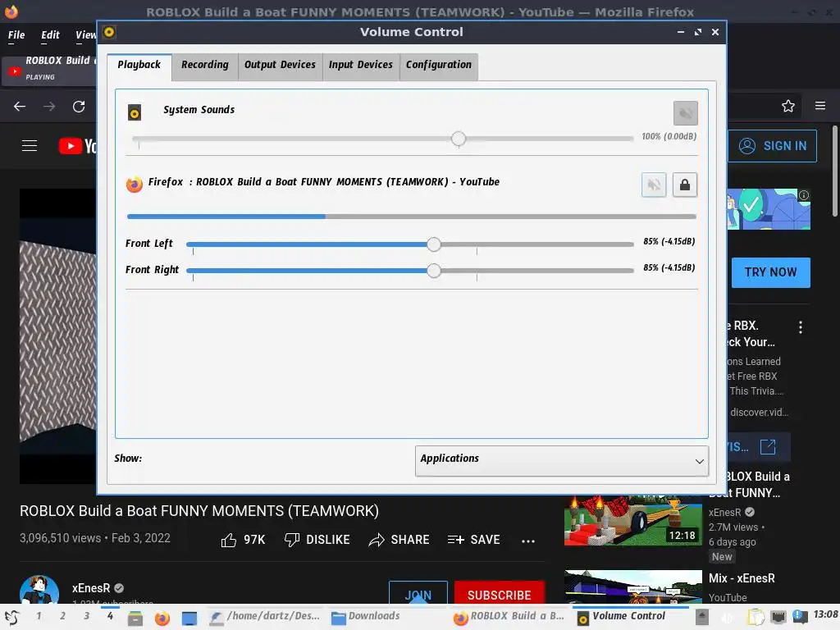This screenshot has height=630, width=840.
Task: Open the Firefox Edit menu
Action: [x=50, y=34]
